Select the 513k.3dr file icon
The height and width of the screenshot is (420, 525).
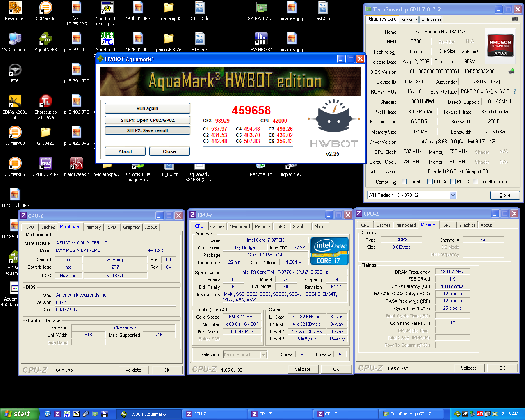point(199,11)
